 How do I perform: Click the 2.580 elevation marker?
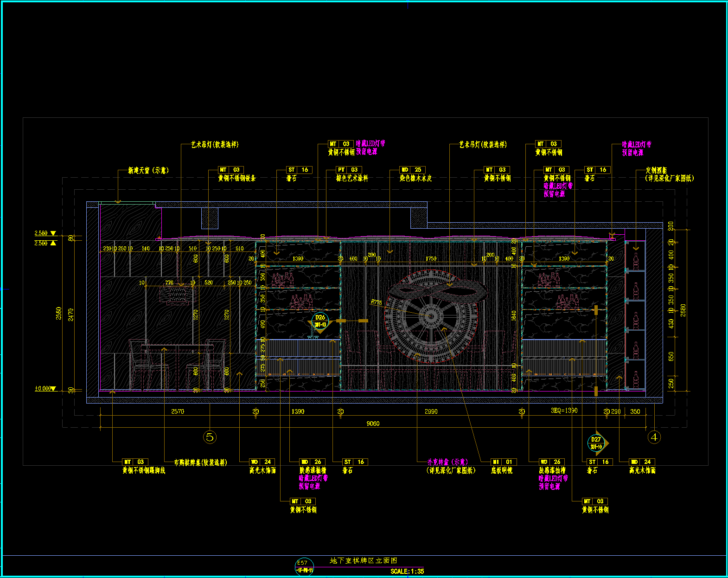click(x=45, y=233)
